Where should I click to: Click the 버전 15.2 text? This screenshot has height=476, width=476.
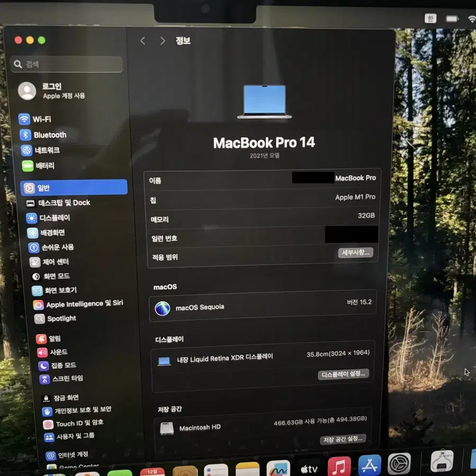click(359, 302)
